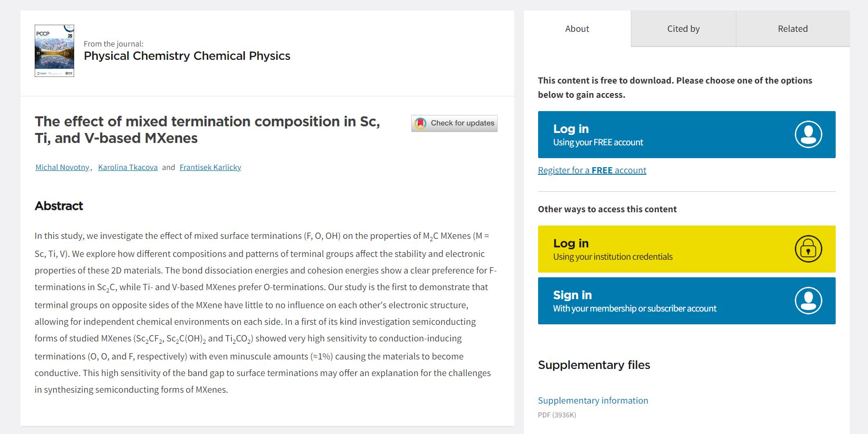Open the About tab

point(577,29)
